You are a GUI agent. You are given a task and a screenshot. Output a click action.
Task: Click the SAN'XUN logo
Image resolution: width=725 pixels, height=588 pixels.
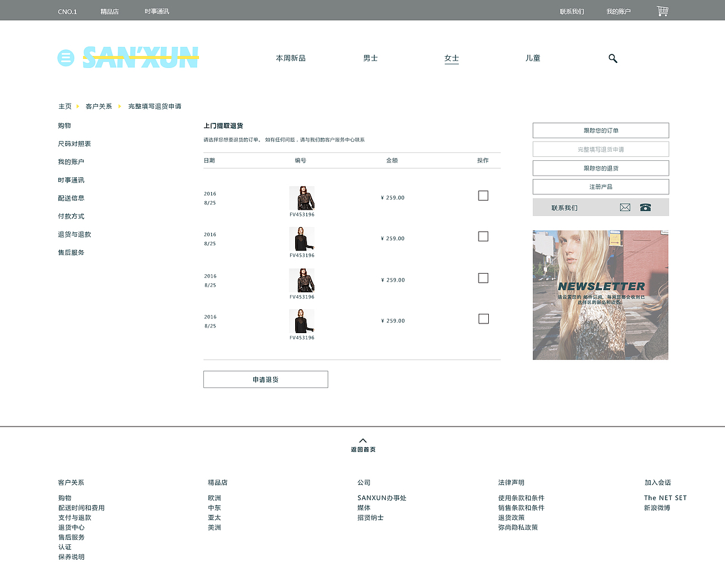coord(140,58)
